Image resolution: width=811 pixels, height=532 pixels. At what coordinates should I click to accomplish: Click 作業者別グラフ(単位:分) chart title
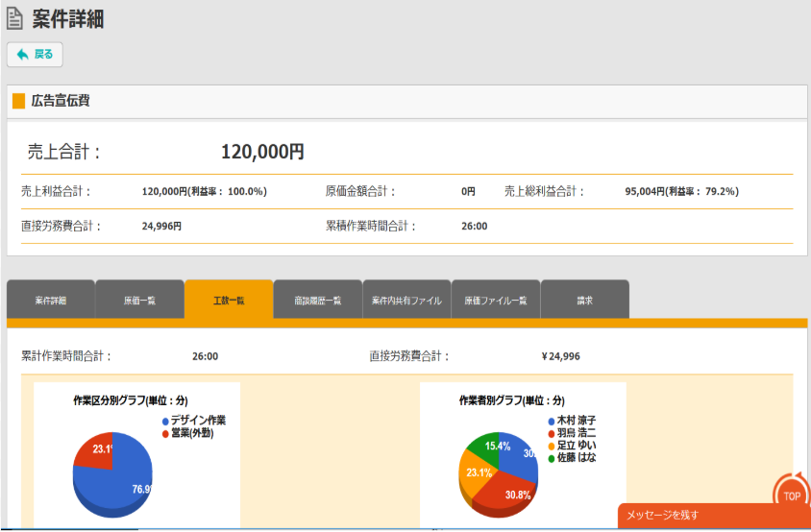coord(512,400)
